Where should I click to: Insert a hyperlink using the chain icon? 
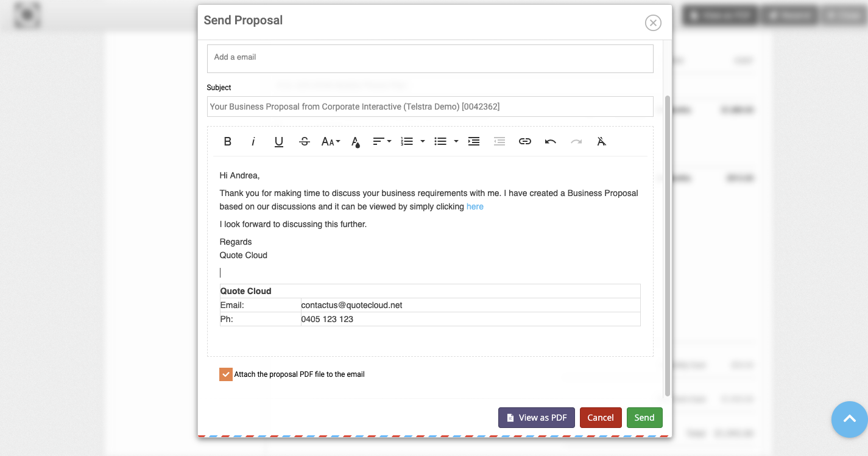(525, 141)
